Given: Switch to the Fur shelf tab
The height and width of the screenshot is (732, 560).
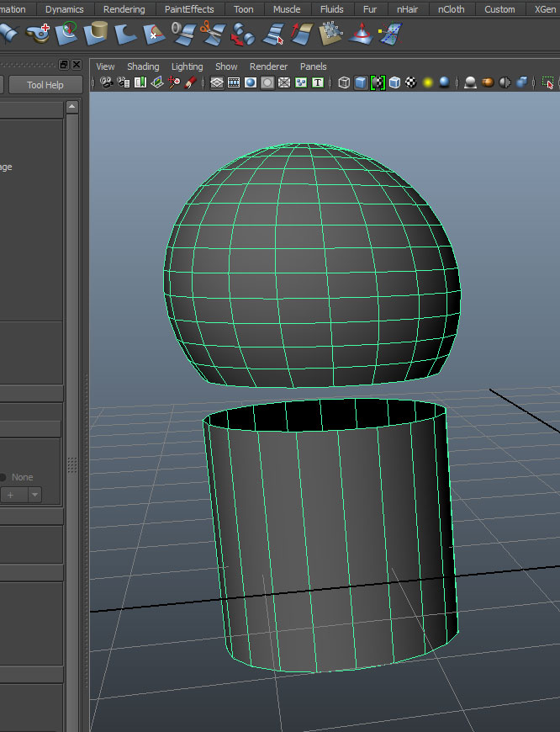Looking at the screenshot, I should [370, 9].
